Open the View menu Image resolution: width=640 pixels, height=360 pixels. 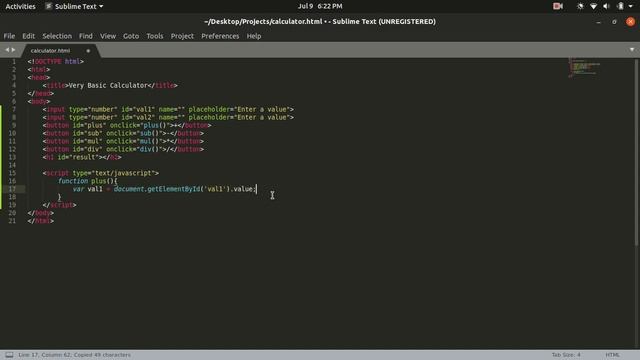point(108,36)
